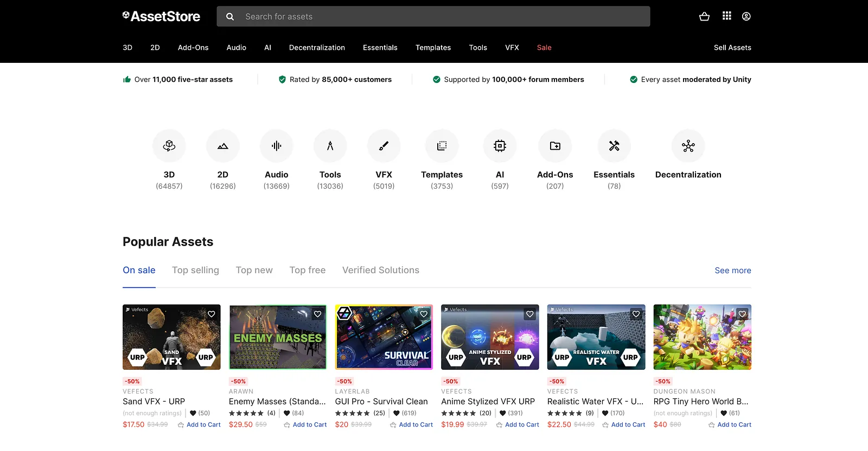Click the See more link

pyautogui.click(x=733, y=270)
